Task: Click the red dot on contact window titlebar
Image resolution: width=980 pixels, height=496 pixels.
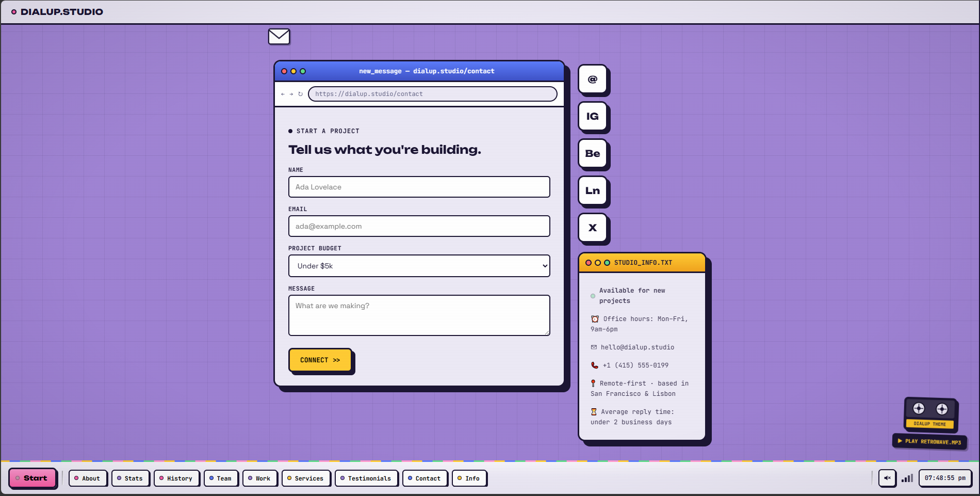Action: pyautogui.click(x=284, y=71)
